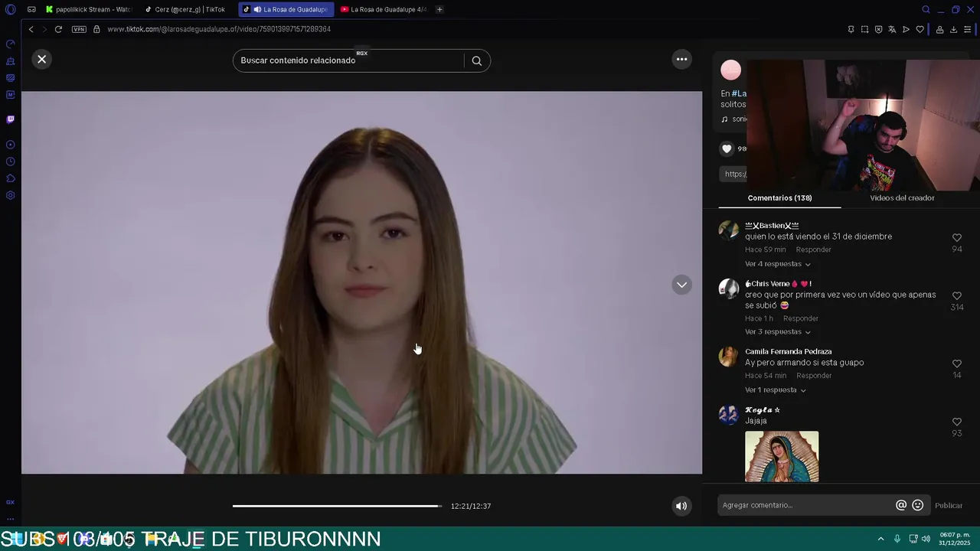Expand Ver 3 respuestas
This screenshot has width=980, height=551.
pyautogui.click(x=777, y=332)
